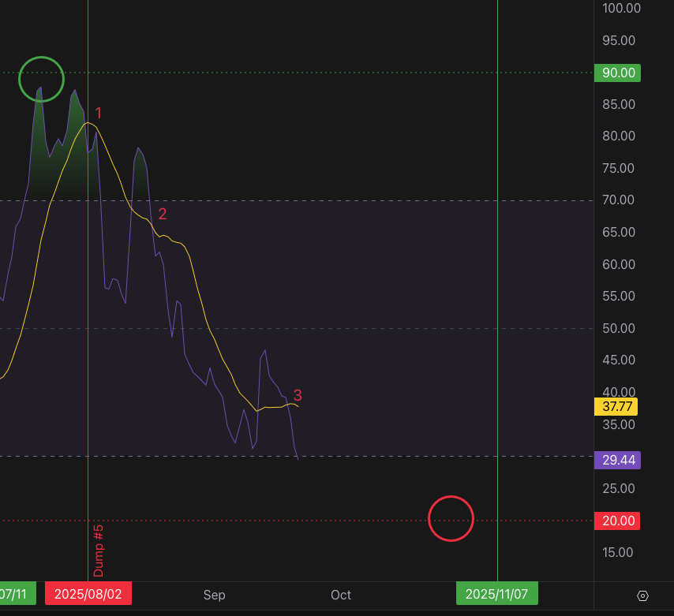This screenshot has height=616, width=674.
Task: Click the 60.00 price scale value
Action: point(619,264)
